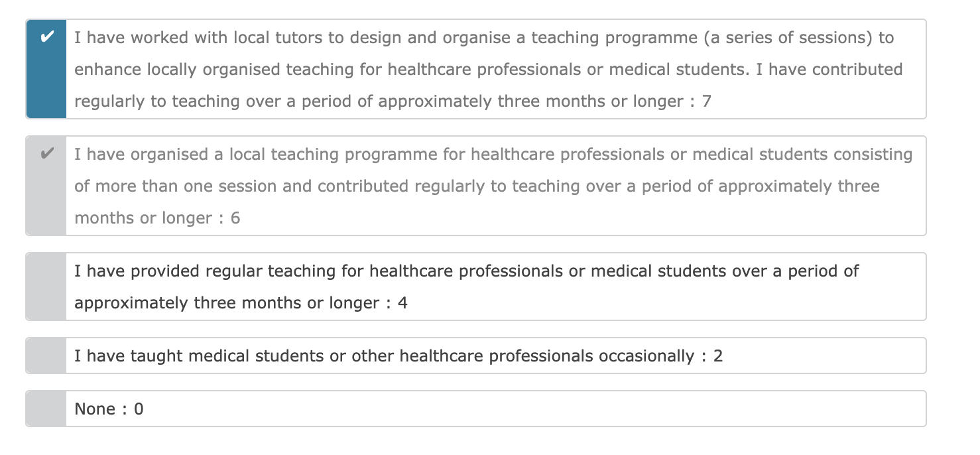
Task: Click the white checkmark on the blue box
Action: tap(46, 37)
